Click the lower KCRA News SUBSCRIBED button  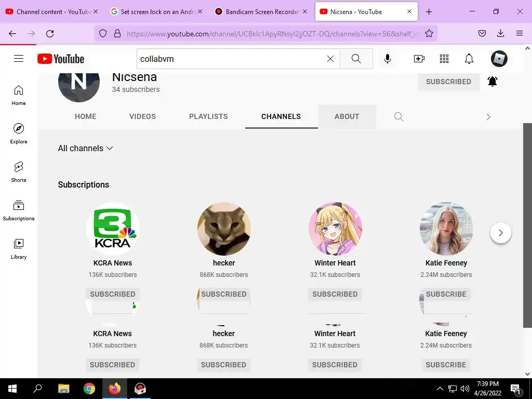pos(112,365)
